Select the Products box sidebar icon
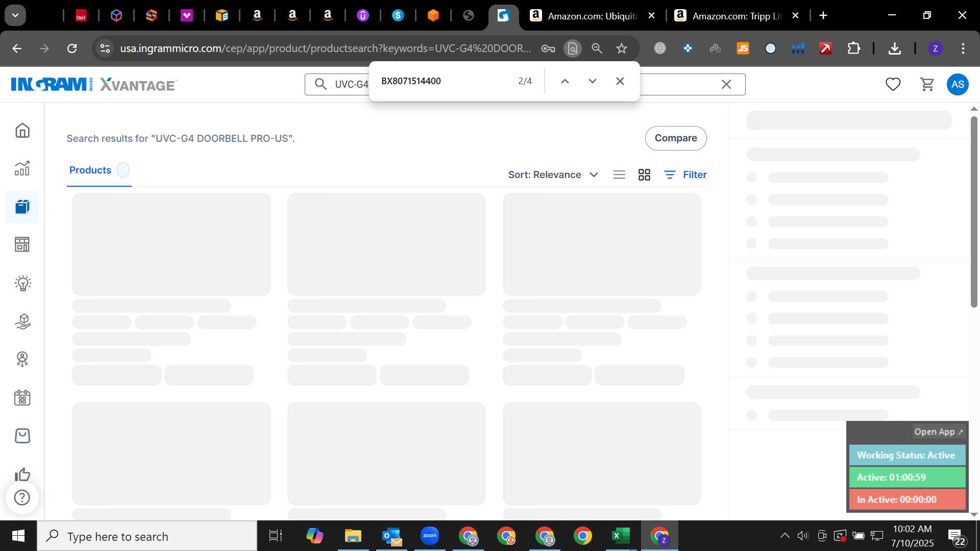This screenshot has width=980, height=551. 22,207
